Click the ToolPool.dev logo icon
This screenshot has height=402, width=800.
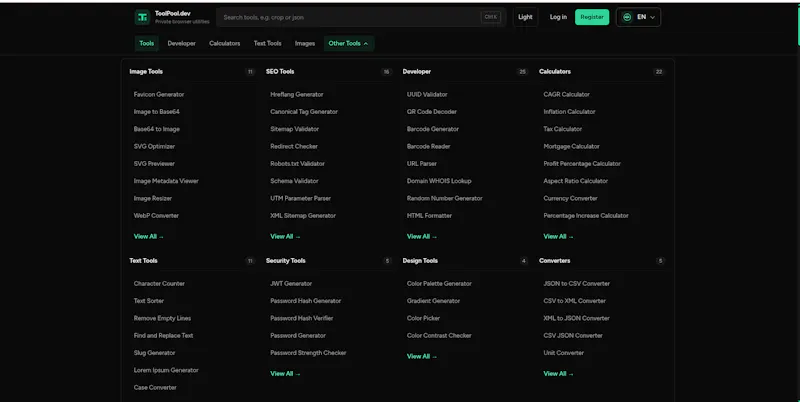point(142,17)
